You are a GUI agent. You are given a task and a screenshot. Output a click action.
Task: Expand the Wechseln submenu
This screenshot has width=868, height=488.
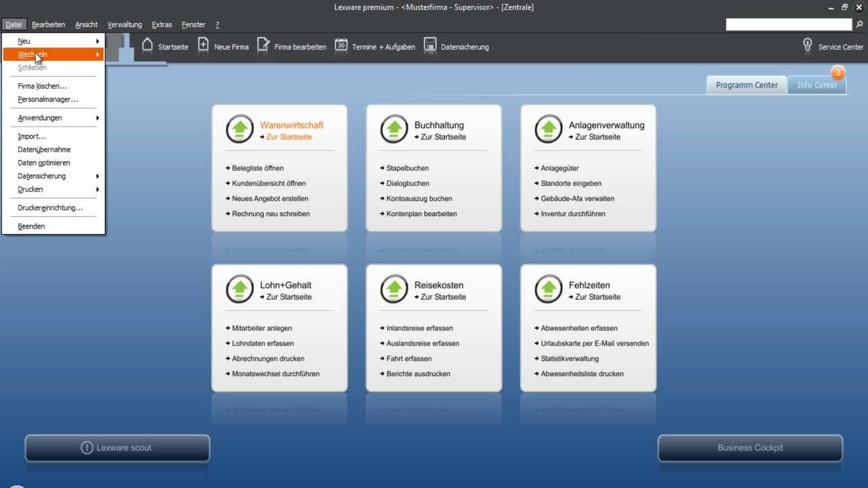(54, 54)
